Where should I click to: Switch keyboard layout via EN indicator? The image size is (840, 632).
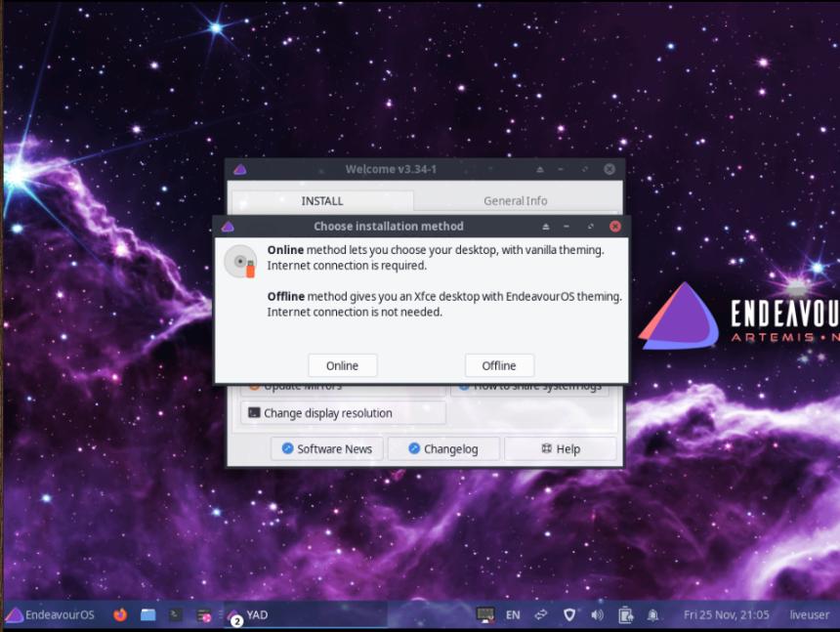pos(513,614)
